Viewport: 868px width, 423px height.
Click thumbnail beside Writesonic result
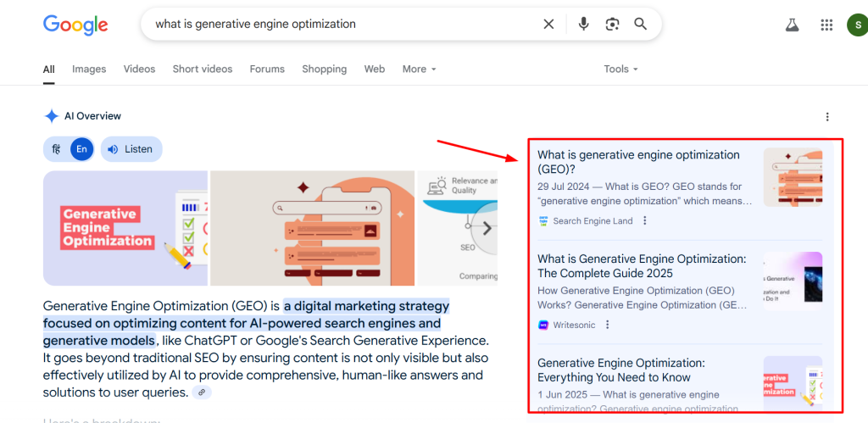pyautogui.click(x=793, y=281)
